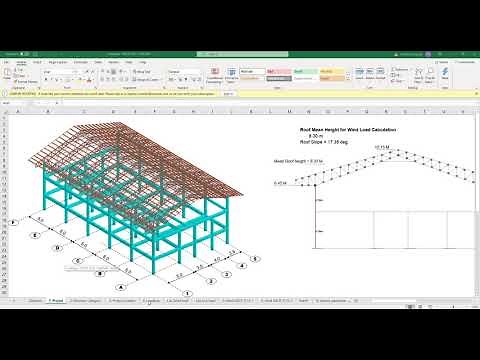Viewport: 480px width, 360px height.
Task: Open the File tab
Action: coord(6,62)
